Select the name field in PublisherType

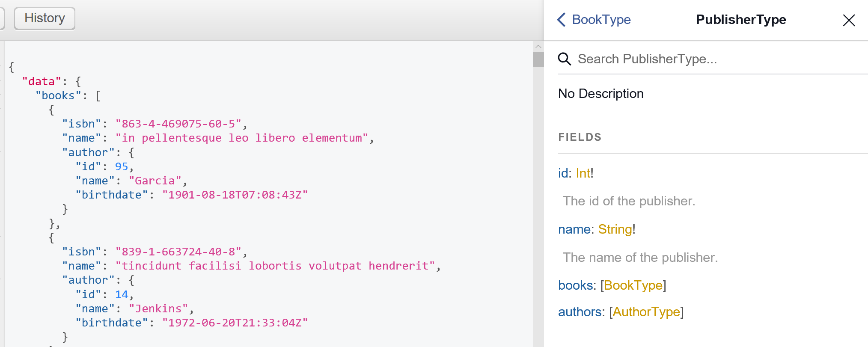(x=574, y=229)
